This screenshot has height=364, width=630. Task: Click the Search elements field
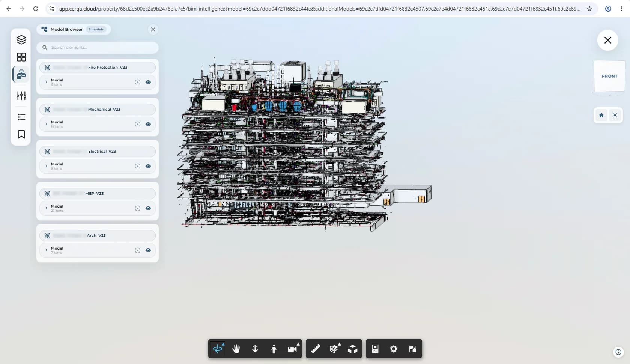98,47
